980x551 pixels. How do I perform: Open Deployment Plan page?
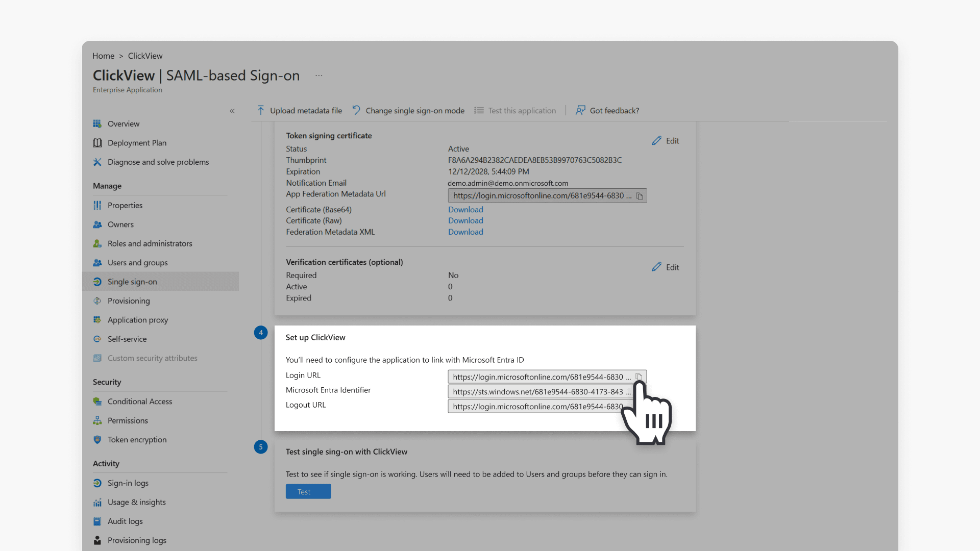click(137, 143)
